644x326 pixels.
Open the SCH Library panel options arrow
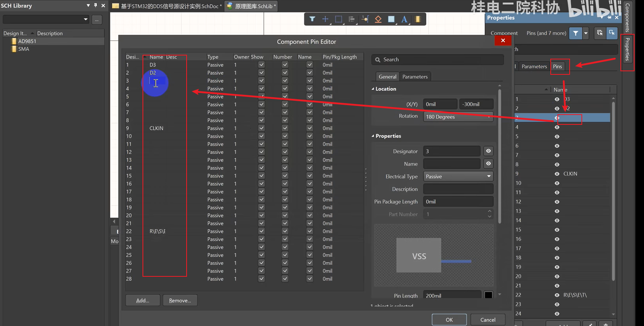(88, 6)
